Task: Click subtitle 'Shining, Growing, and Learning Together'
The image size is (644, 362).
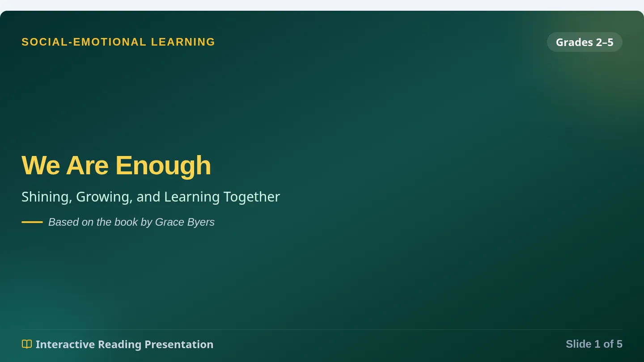Action: click(151, 197)
